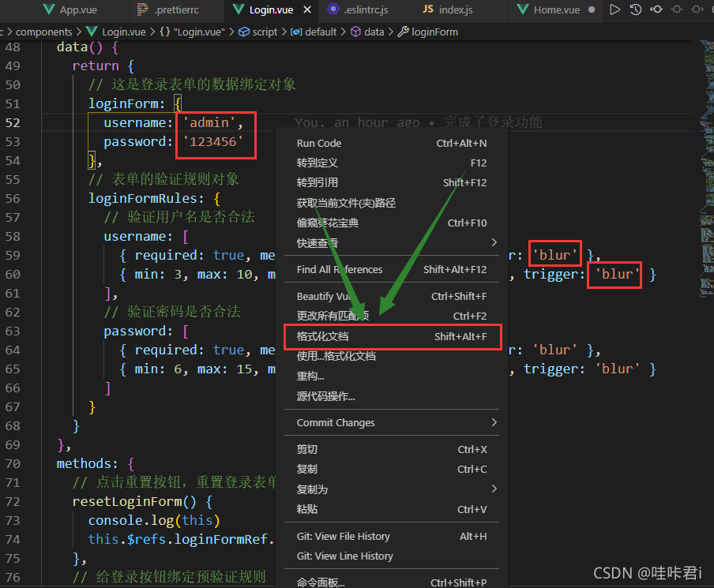Click git blame annotation on line 52

point(418,122)
